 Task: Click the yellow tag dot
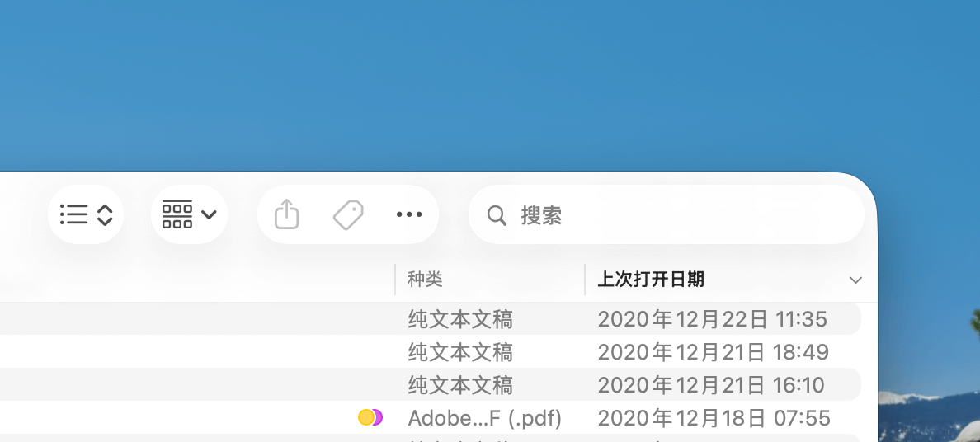[x=365, y=417]
